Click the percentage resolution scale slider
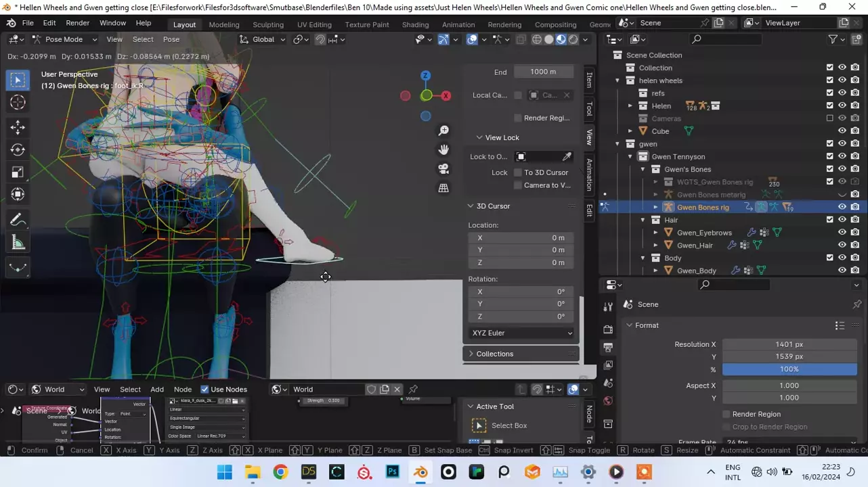 coord(789,369)
